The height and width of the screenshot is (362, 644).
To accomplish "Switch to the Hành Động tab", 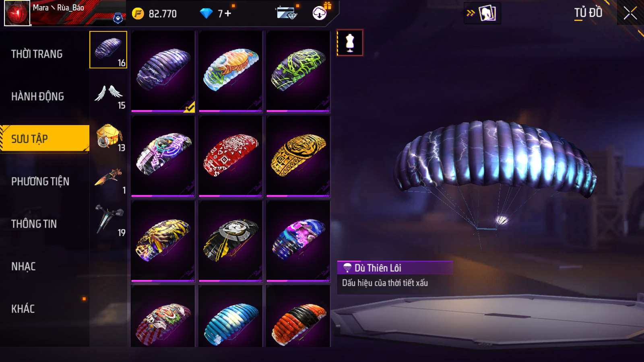I will pyautogui.click(x=37, y=97).
